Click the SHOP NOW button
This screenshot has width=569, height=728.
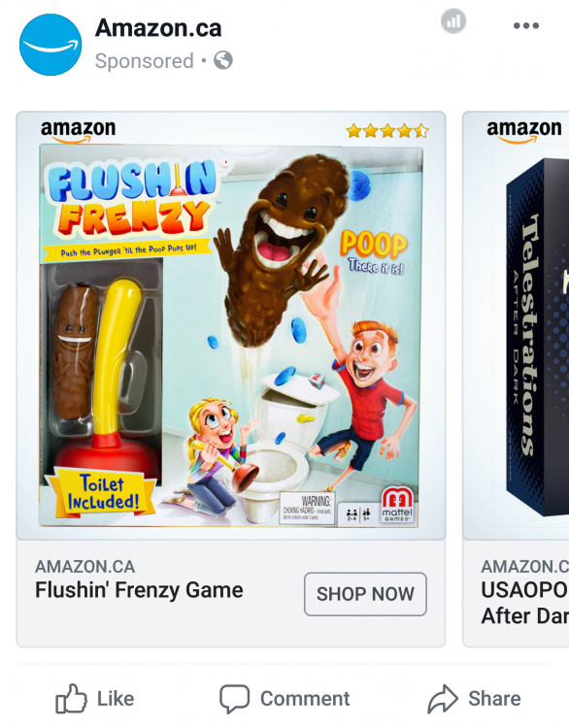pyautogui.click(x=365, y=594)
